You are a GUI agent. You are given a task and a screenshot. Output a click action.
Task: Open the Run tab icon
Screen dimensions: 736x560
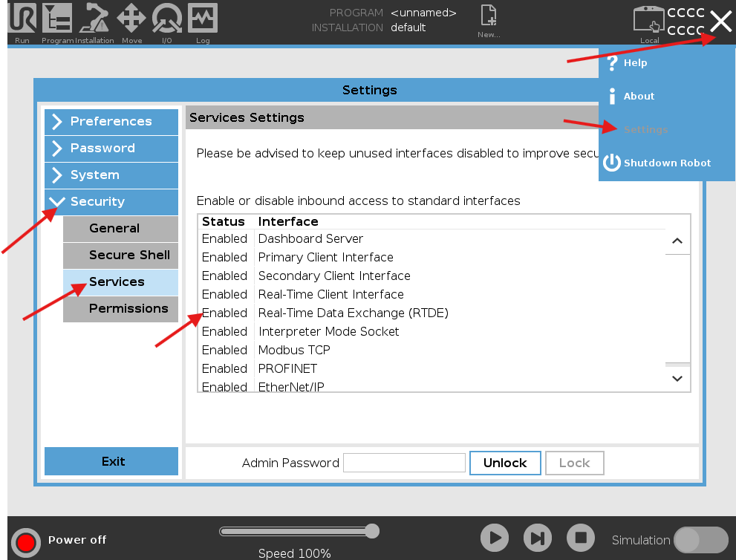[22, 19]
